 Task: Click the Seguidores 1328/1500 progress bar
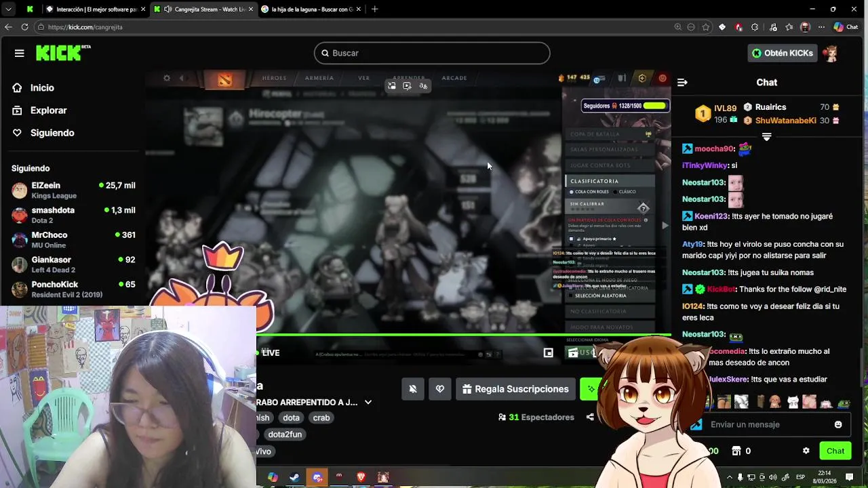[625, 106]
